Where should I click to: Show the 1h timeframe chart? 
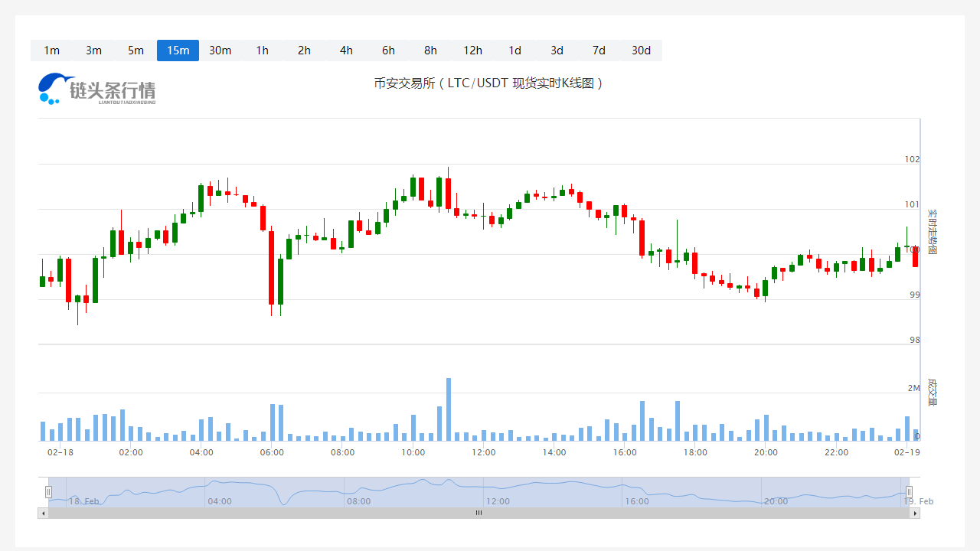click(262, 51)
